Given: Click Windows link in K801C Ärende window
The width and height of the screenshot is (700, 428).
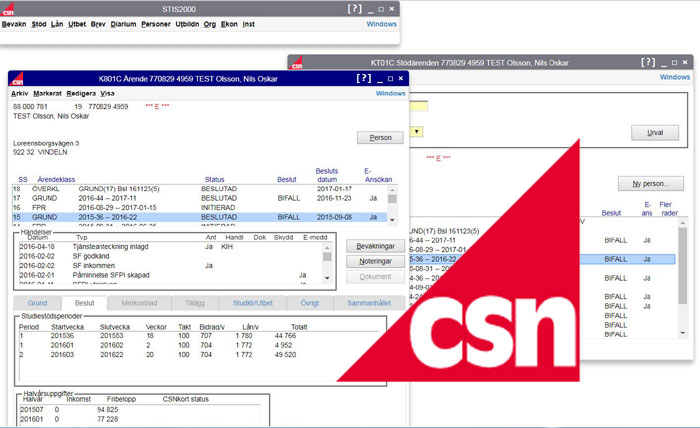Looking at the screenshot, I should [x=391, y=93].
